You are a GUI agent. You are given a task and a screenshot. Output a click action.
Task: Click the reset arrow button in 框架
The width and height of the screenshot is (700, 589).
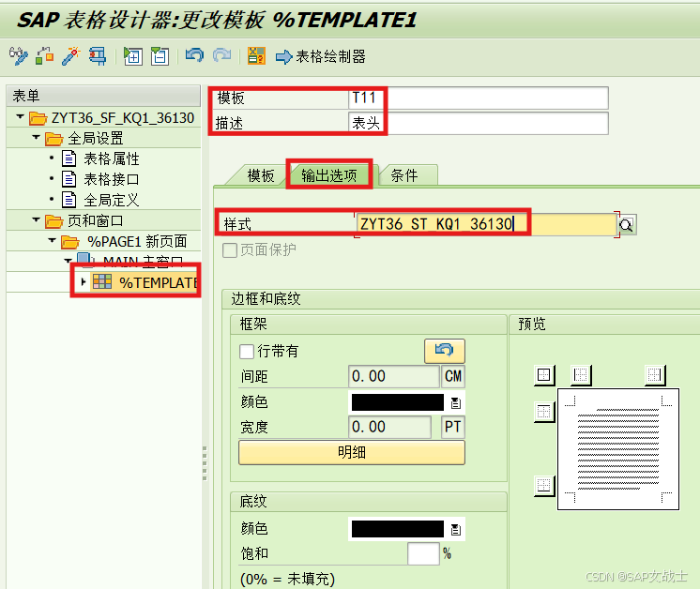pos(445,351)
